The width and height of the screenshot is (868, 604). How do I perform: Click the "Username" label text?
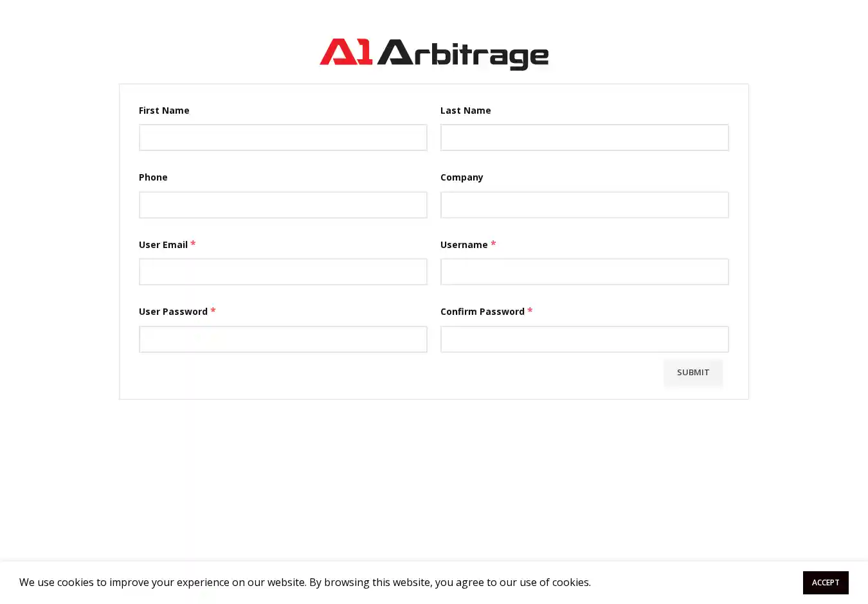464,245
